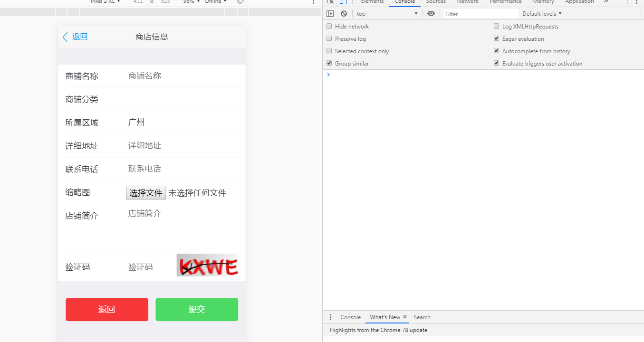Switch to the Sources tab

(436, 2)
